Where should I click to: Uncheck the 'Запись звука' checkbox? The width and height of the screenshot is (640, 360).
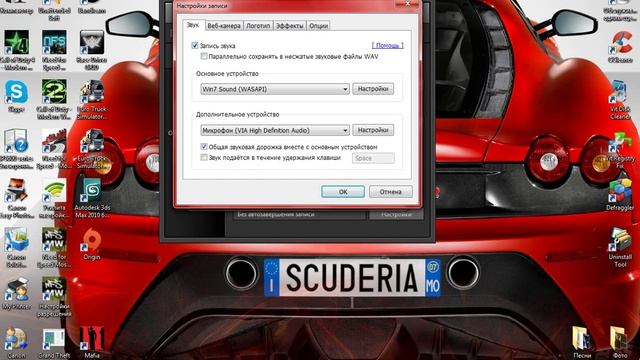[x=195, y=45]
